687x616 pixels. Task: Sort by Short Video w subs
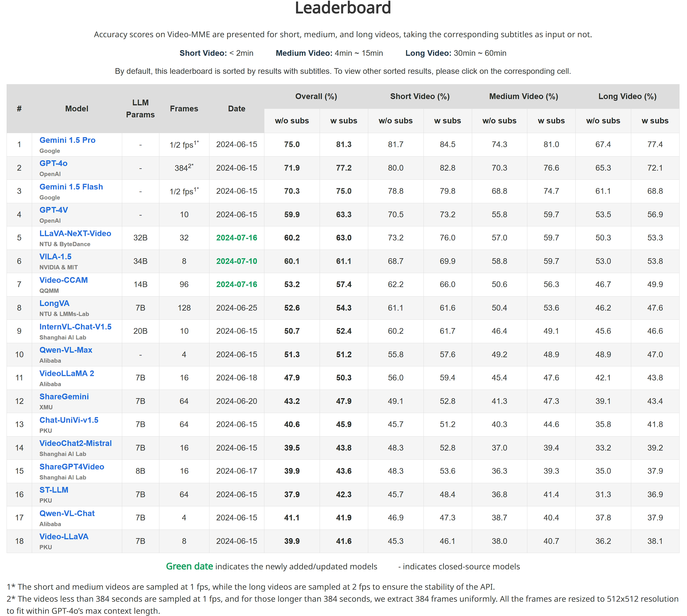click(x=448, y=121)
